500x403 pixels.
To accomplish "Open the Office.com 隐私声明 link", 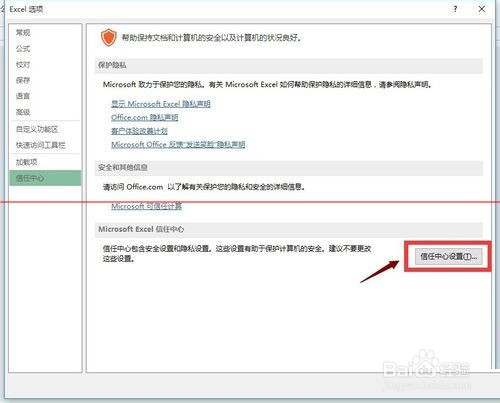I will point(145,117).
